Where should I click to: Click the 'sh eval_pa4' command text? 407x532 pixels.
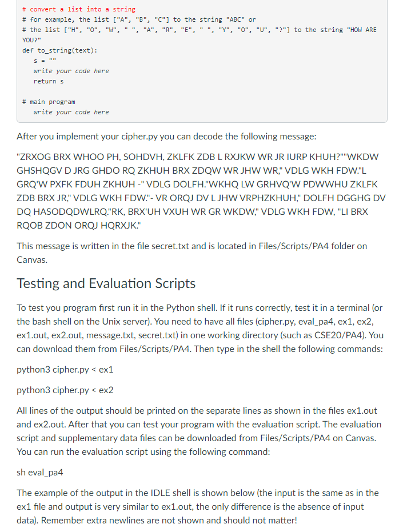(x=39, y=472)
